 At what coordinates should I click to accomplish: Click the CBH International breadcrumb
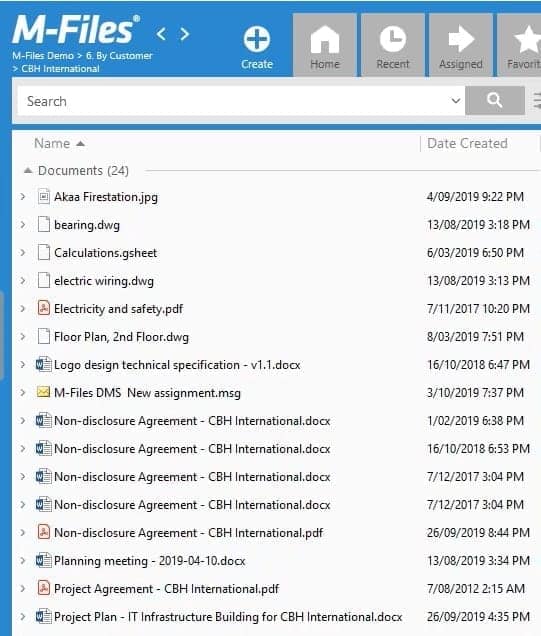(x=60, y=69)
